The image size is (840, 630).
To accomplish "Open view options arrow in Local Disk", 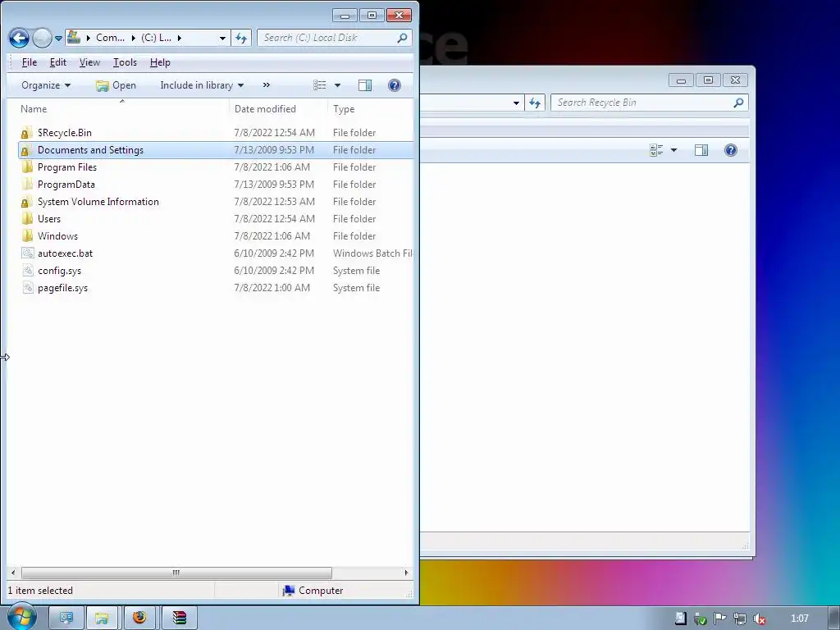I will click(337, 85).
